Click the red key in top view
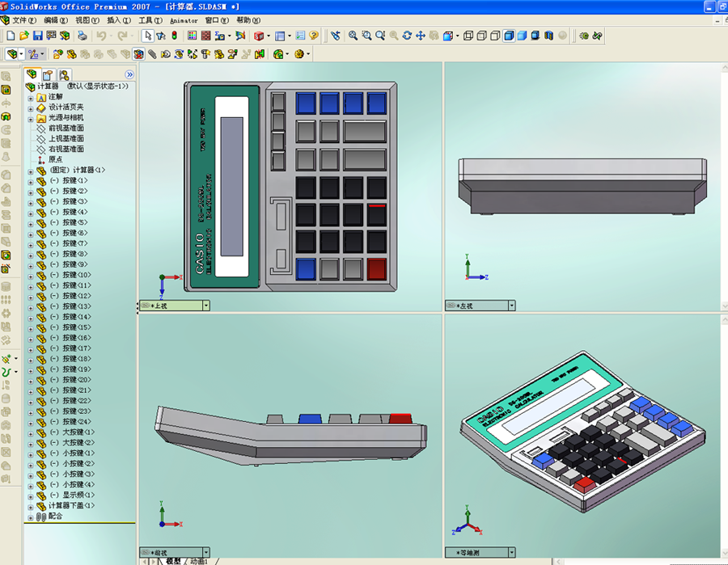Viewport: 728px width, 565px height. 376,269
